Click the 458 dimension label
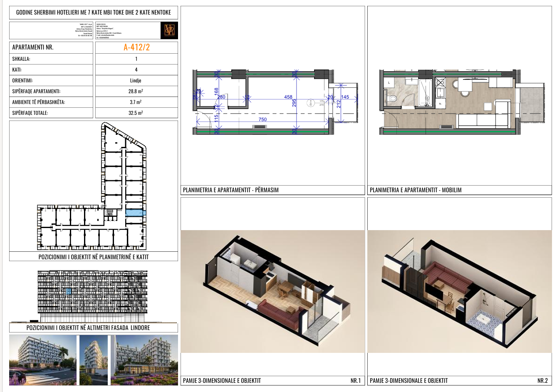The image size is (557, 392). (288, 97)
